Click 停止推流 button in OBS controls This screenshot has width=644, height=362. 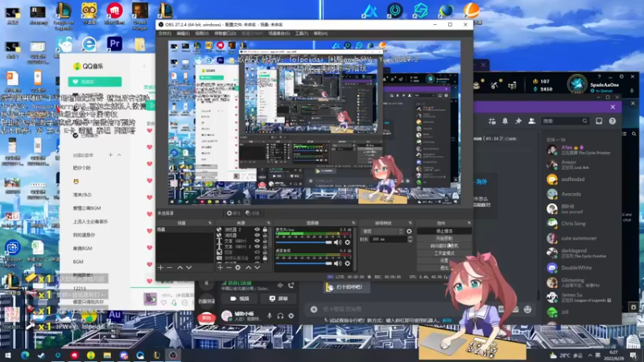[444, 232]
